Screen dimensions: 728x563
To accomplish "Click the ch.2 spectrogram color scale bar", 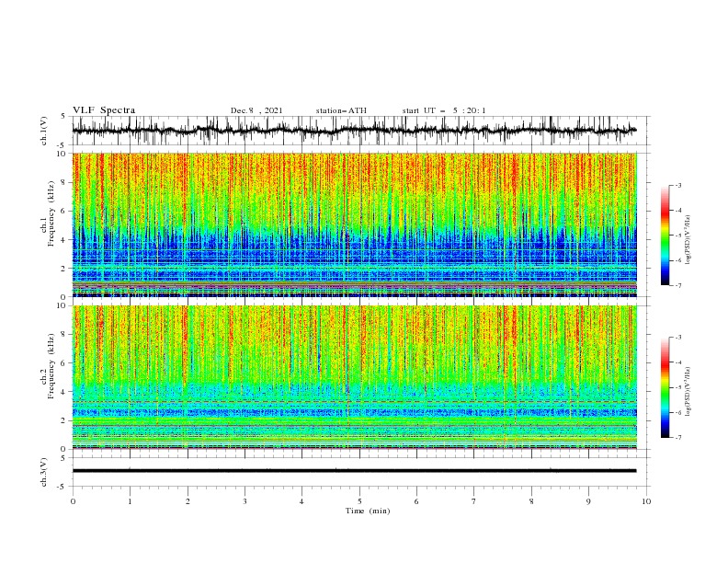I will (665, 387).
